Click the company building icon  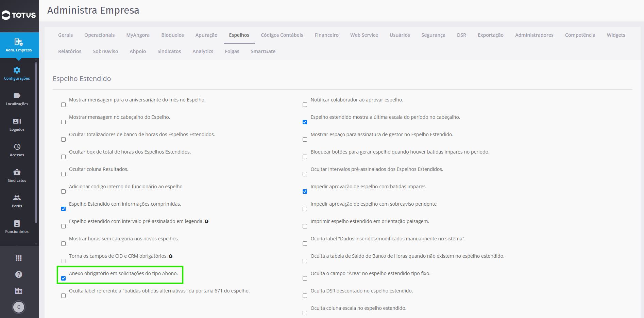[x=19, y=291]
